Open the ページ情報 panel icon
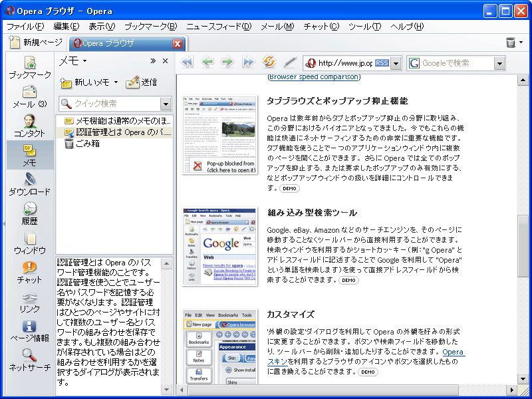532x399 pixels. pyautogui.click(x=30, y=331)
